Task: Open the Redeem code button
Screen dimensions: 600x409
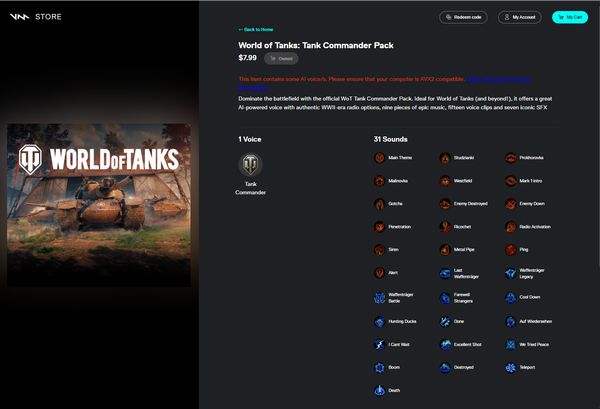Action: click(x=463, y=17)
